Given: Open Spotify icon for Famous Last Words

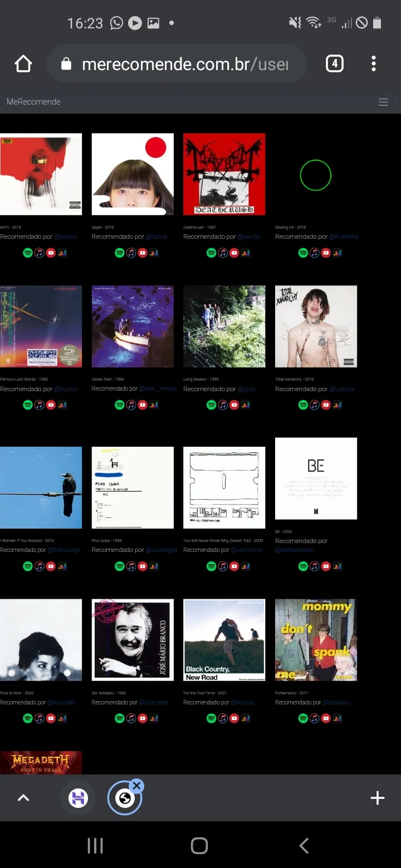Looking at the screenshot, I should pos(28,405).
